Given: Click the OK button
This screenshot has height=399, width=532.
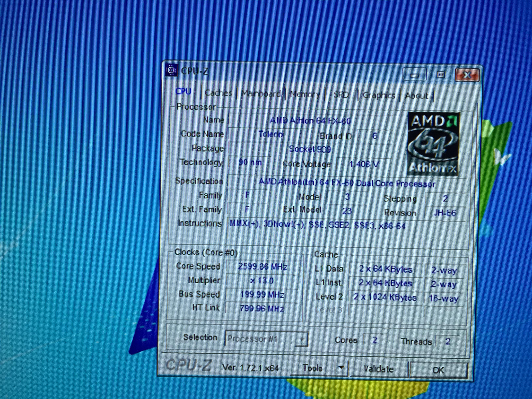Looking at the screenshot, I should click(438, 370).
